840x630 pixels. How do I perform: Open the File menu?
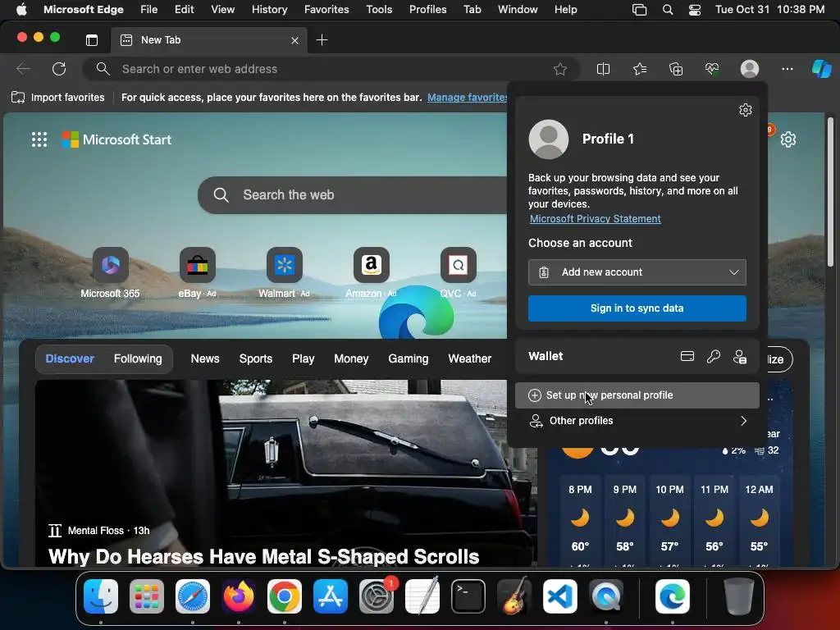[149, 9]
